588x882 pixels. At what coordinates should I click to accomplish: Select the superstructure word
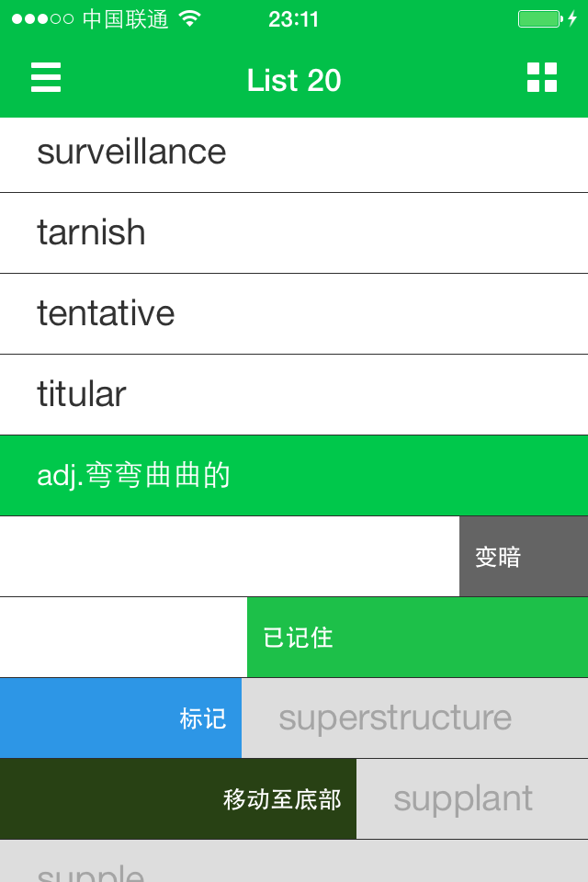(x=395, y=718)
